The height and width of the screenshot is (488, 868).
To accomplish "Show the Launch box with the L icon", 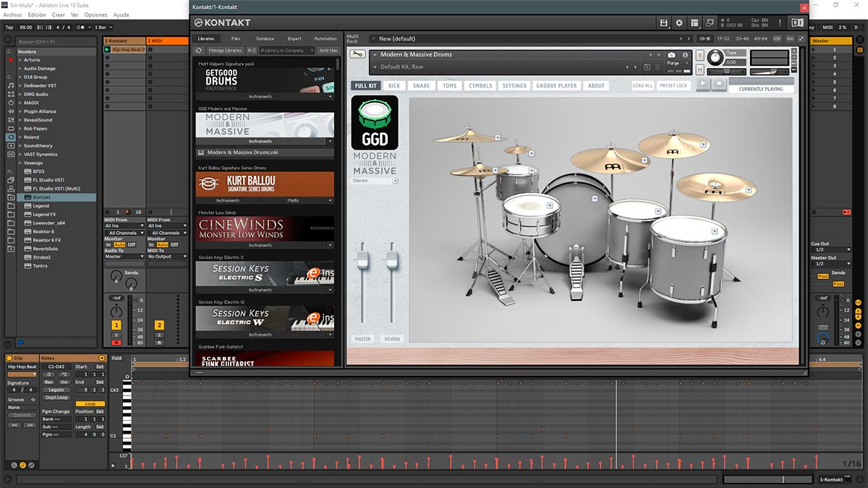I will click(13, 465).
